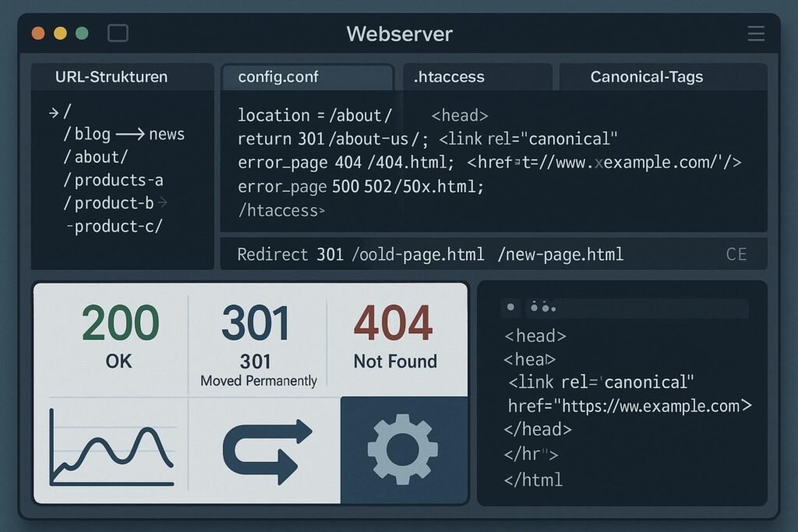Click the hamburger menu in the title bar
798x532 pixels.
click(755, 33)
